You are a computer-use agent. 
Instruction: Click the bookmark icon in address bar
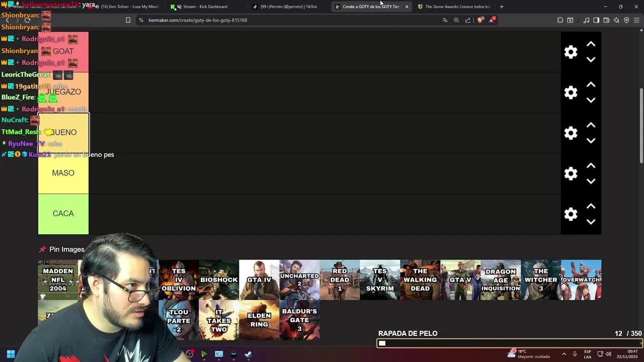coord(128,20)
